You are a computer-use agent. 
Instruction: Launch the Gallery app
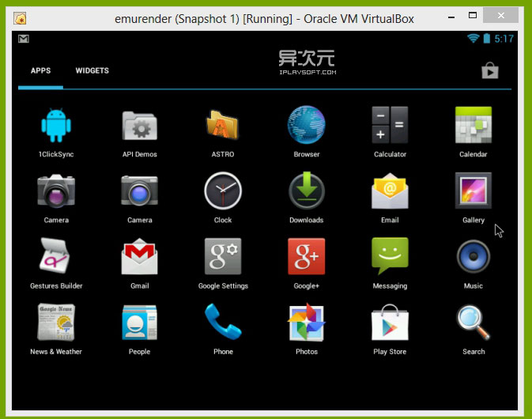point(474,191)
